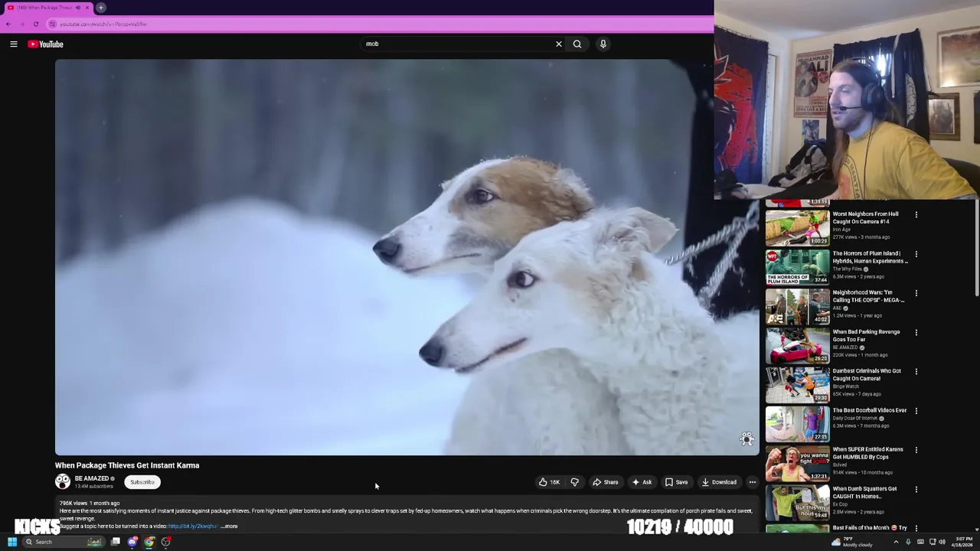Image resolution: width=980 pixels, height=551 pixels.
Task: Open options for When Dumb Squatters video
Action: point(916,490)
